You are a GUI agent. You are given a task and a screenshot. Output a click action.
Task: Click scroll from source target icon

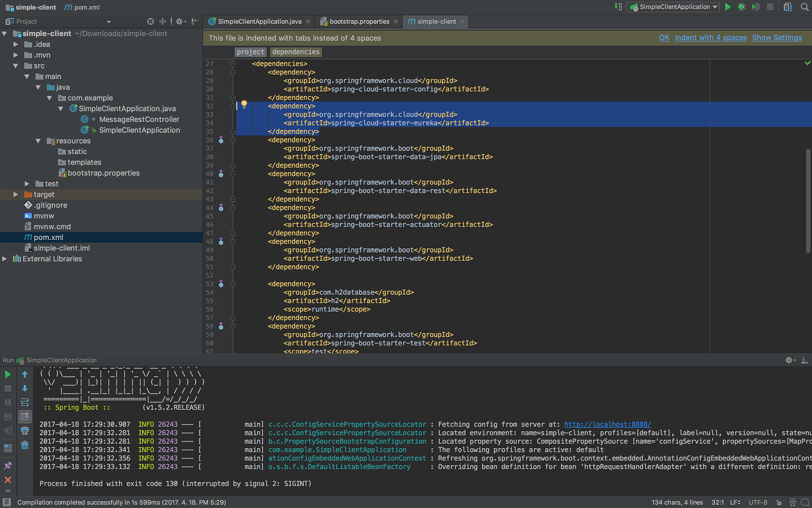point(151,21)
